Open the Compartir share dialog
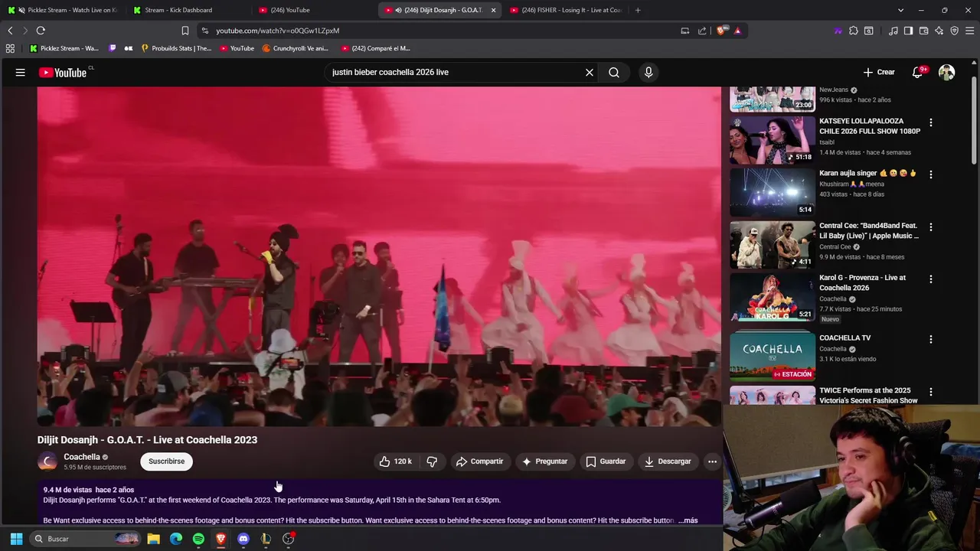This screenshot has width=980, height=551. (479, 461)
